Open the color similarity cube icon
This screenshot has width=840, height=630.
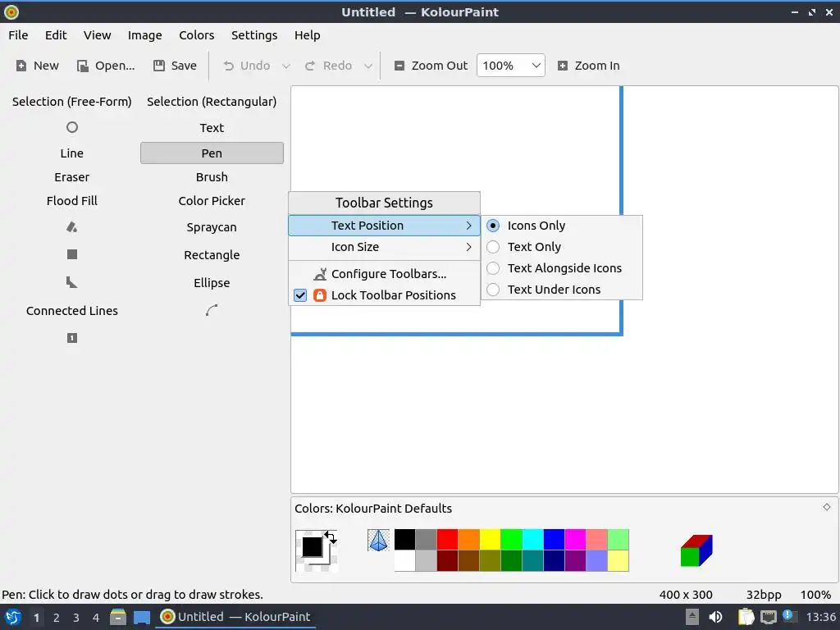pyautogui.click(x=696, y=550)
